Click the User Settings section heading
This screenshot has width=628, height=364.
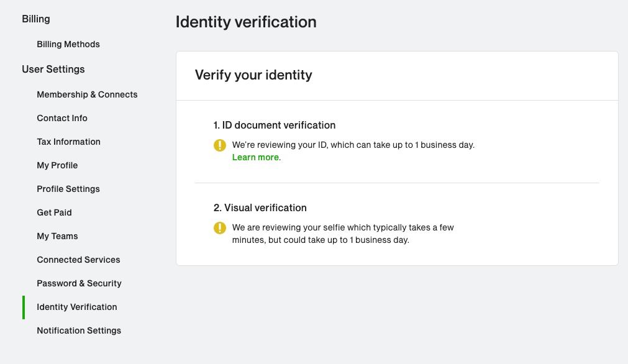(53, 70)
